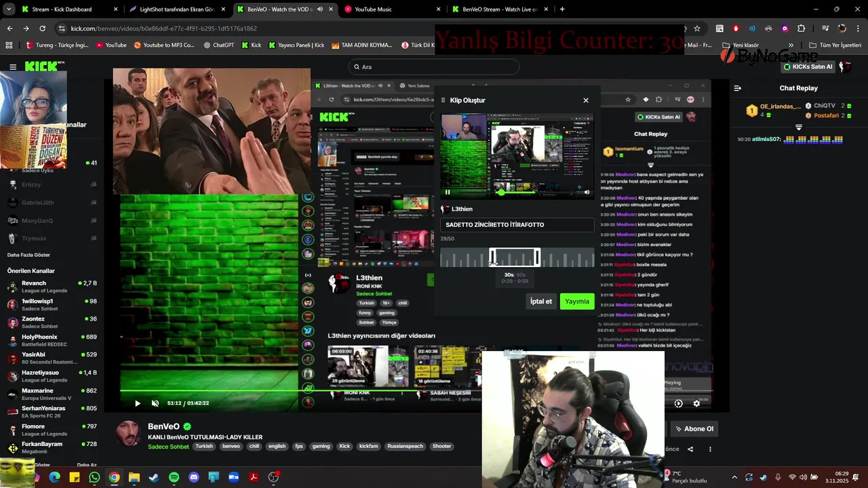The width and height of the screenshot is (868, 488).
Task: Open a new browser tab
Action: 562,9
